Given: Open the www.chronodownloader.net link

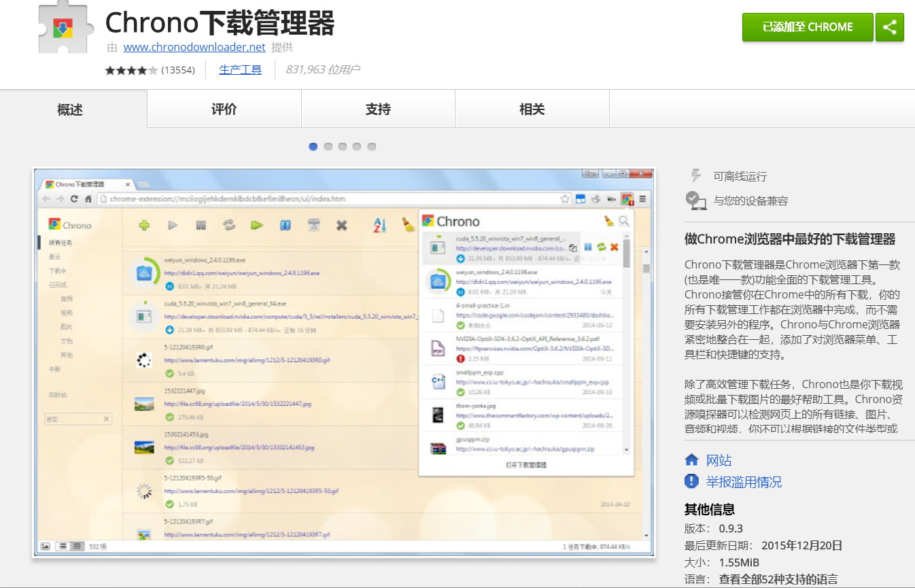Looking at the screenshot, I should coord(194,48).
